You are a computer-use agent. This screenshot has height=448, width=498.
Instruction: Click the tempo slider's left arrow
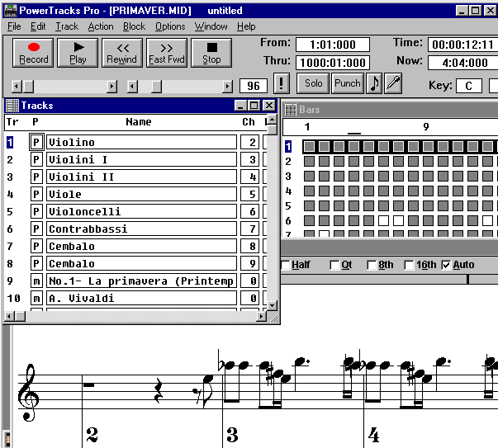click(132, 87)
